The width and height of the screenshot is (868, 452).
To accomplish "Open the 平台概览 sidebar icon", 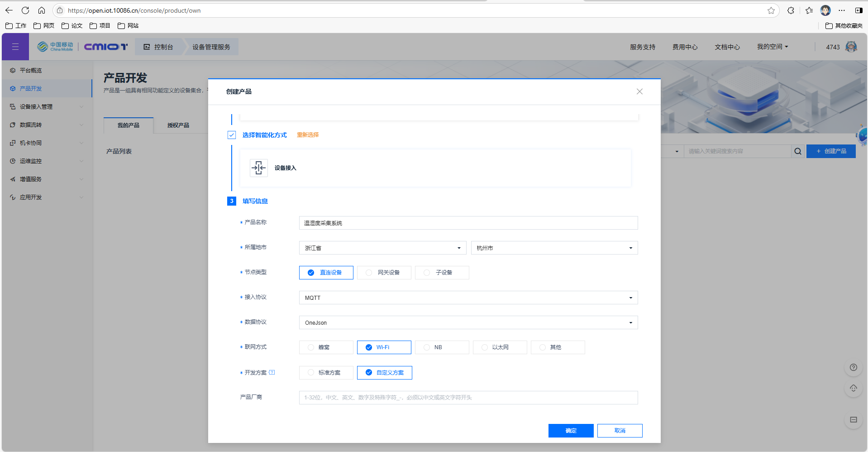I will (x=12, y=70).
